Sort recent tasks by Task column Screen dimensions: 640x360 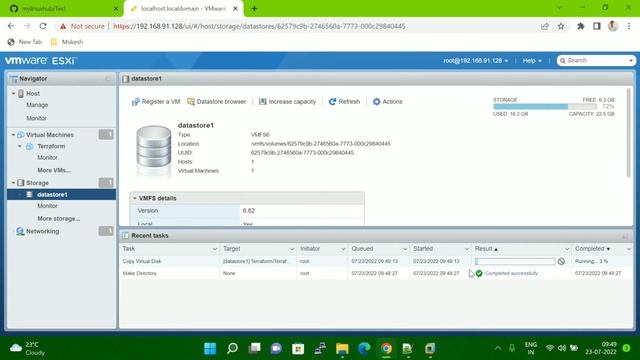tap(129, 249)
